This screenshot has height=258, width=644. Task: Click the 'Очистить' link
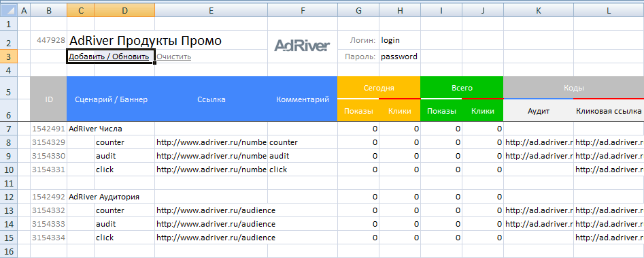pos(173,57)
